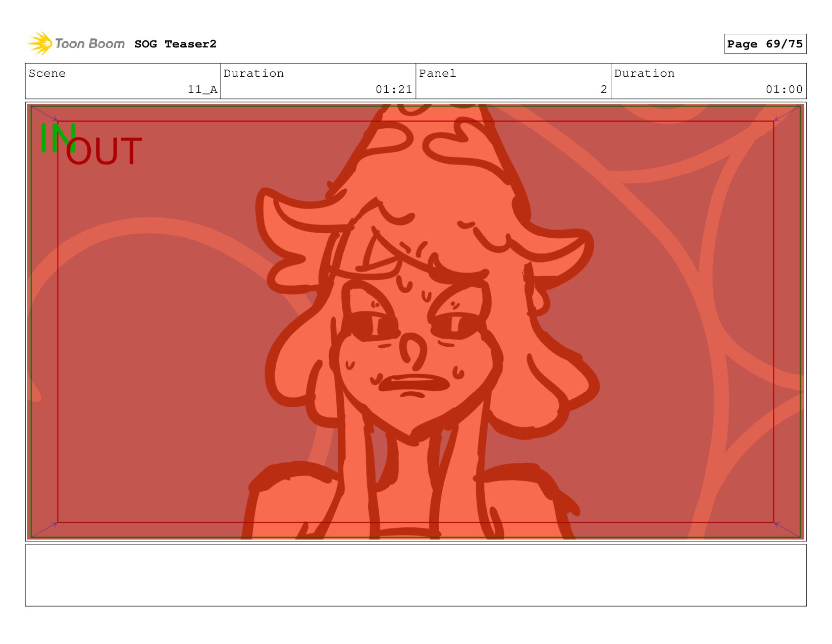Click the 'Page 69/75' page indicator
The image size is (832, 644).
[765, 44]
